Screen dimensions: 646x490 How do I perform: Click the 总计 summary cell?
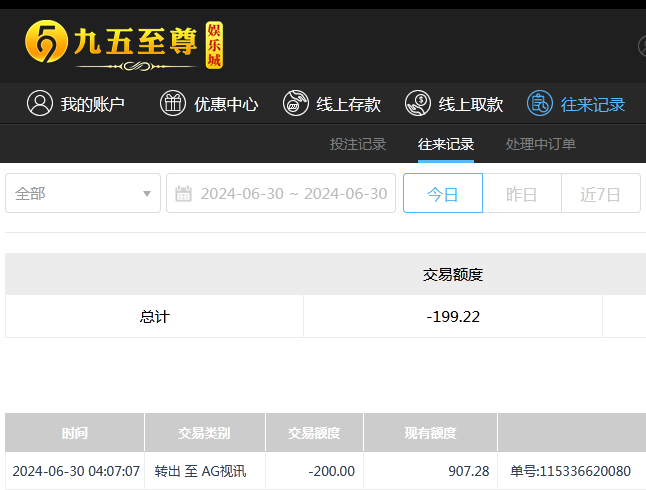pyautogui.click(x=154, y=317)
